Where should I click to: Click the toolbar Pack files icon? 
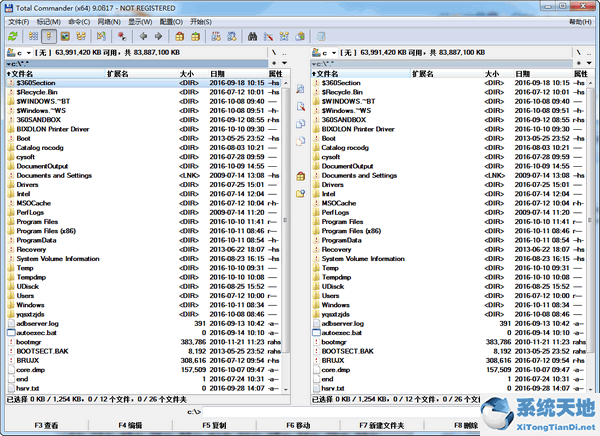tap(179, 36)
